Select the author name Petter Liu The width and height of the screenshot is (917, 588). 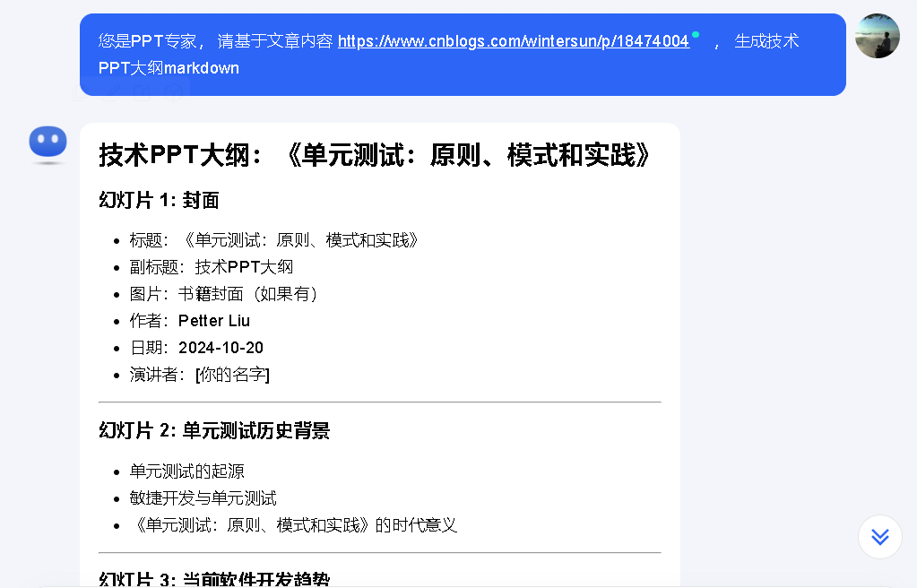pyautogui.click(x=212, y=321)
